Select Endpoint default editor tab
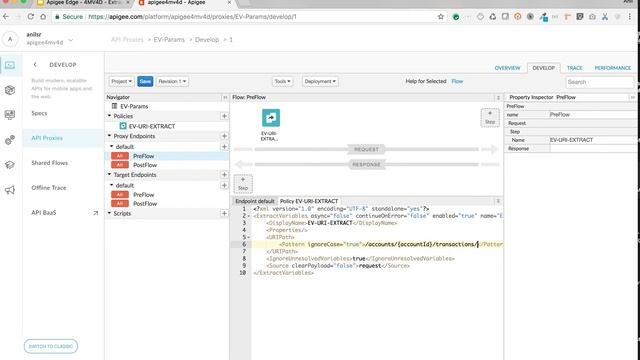This screenshot has height=360, width=640. (255, 201)
